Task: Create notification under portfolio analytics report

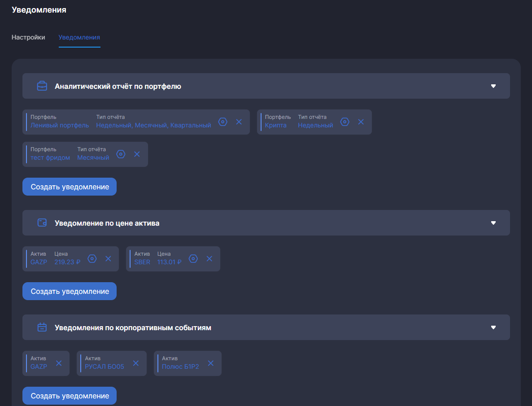Action: 70,187
